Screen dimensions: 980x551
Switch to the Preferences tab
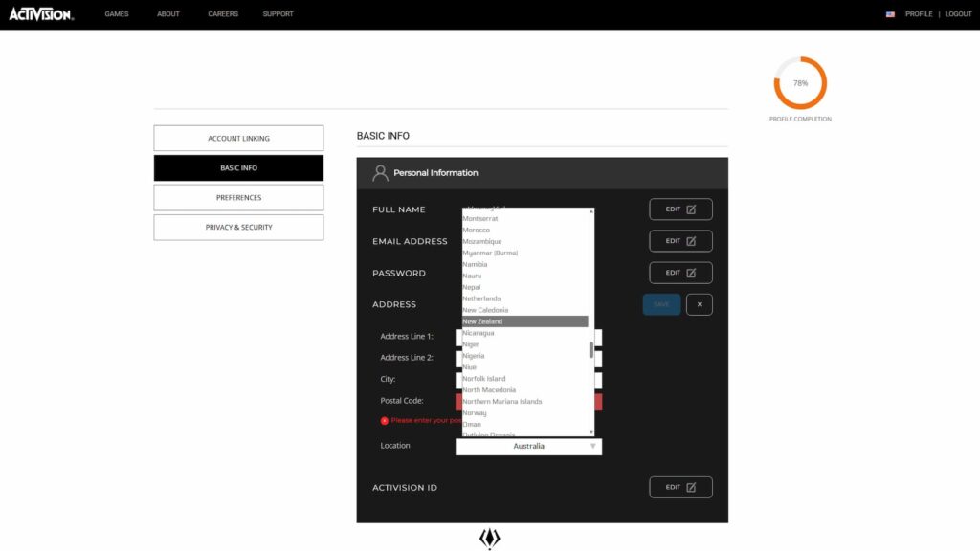[238, 198]
